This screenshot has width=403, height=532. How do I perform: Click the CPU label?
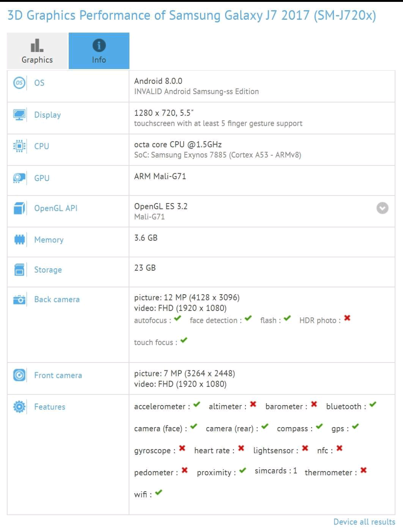click(x=41, y=146)
